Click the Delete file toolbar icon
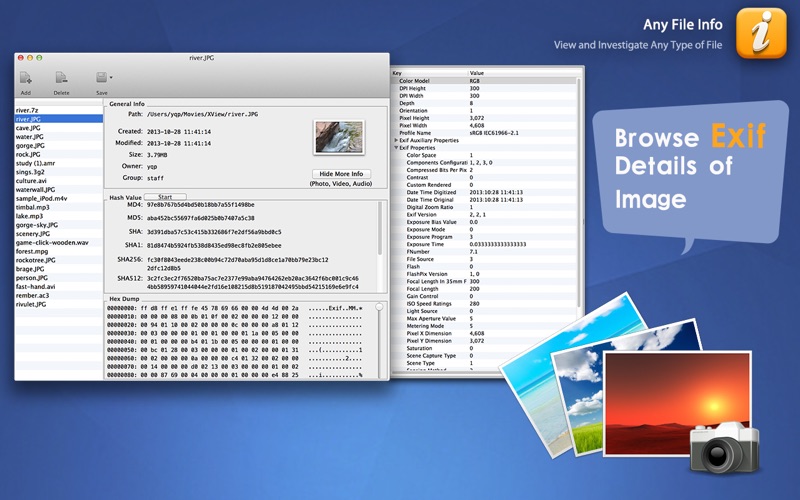Image resolution: width=800 pixels, height=500 pixels. point(61,78)
